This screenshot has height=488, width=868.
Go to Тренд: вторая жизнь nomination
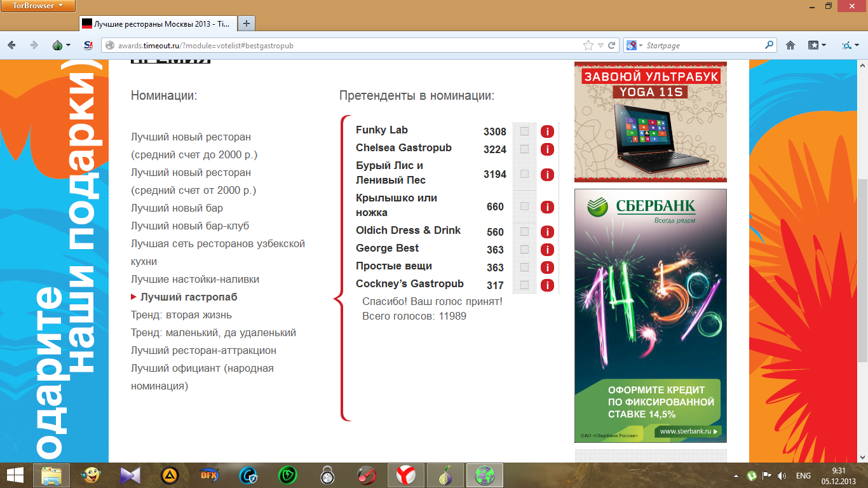pyautogui.click(x=181, y=315)
